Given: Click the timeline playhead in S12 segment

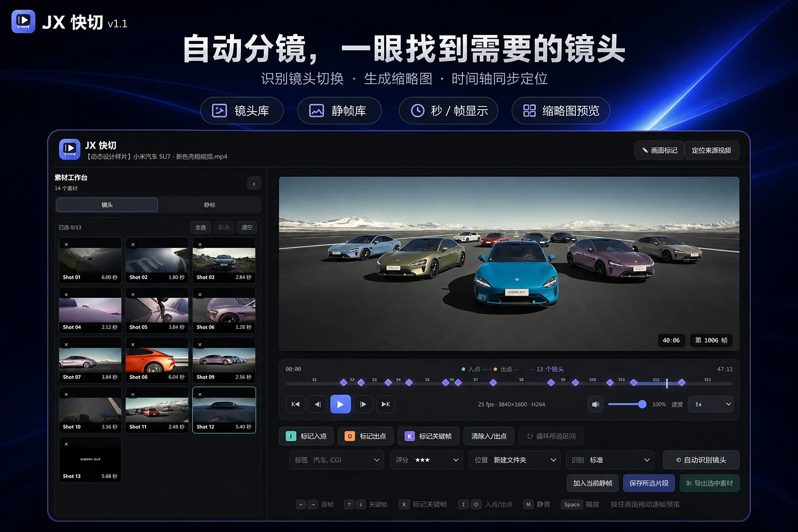Looking at the screenshot, I should (667, 383).
